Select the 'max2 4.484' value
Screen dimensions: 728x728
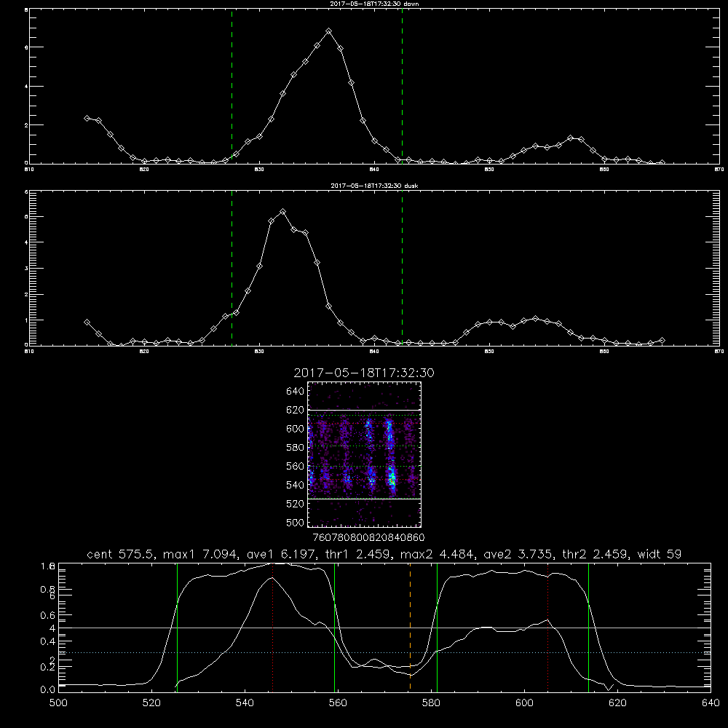437,554
